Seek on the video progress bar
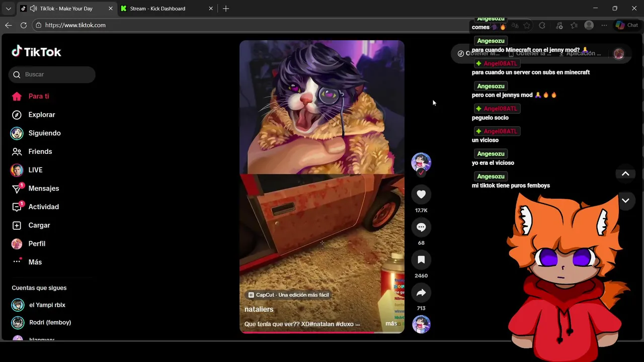Image resolution: width=644 pixels, height=362 pixels. pos(322,332)
